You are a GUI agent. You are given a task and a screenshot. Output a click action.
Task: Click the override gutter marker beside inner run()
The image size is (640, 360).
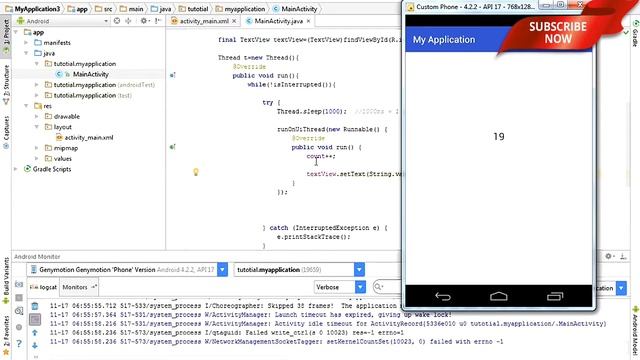tap(173, 147)
